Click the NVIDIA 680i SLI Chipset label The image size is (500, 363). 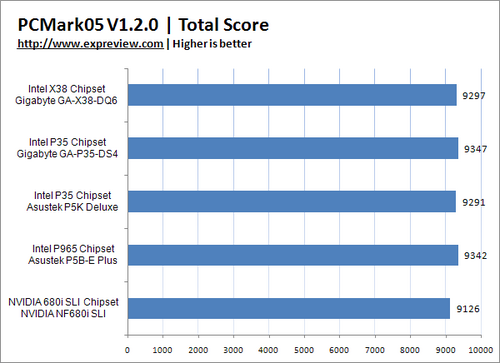63,302
